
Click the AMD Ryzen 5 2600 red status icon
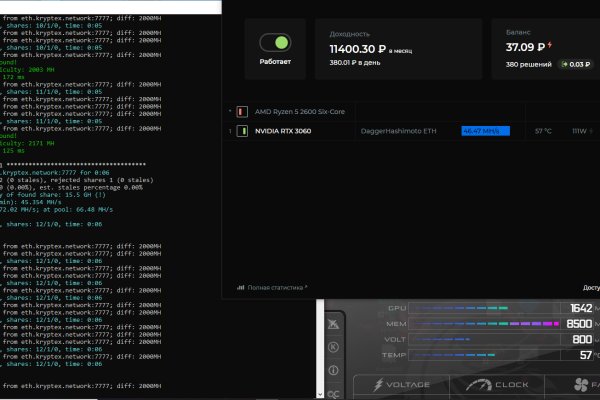242,111
